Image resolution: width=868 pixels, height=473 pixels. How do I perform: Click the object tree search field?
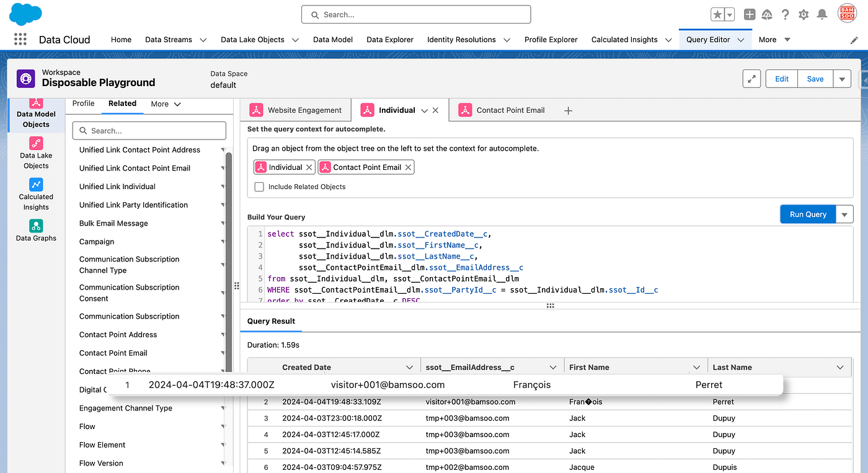click(149, 131)
